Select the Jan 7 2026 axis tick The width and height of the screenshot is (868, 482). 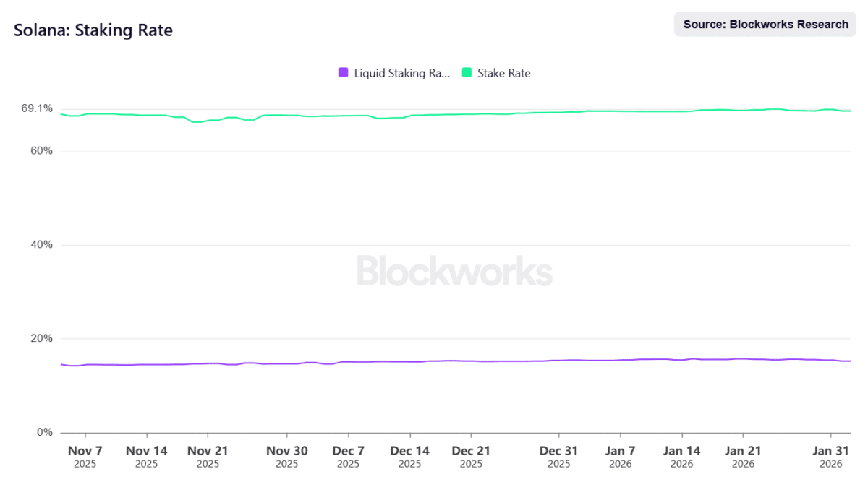(x=620, y=456)
